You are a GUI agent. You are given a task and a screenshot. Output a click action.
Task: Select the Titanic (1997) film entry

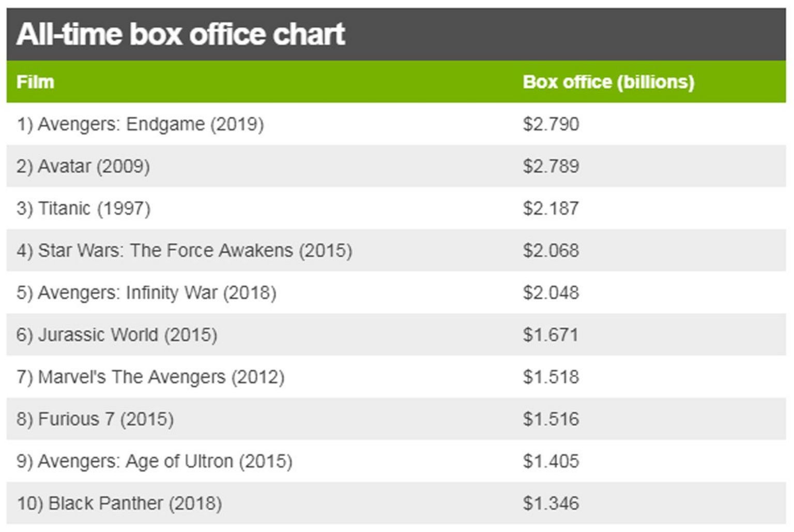(83, 208)
